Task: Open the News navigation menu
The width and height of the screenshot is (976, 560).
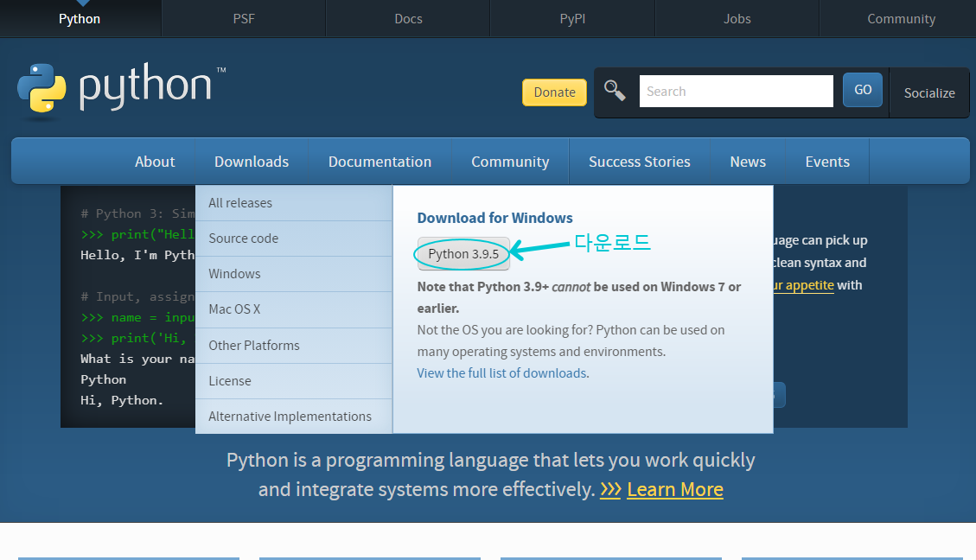Action: (748, 162)
